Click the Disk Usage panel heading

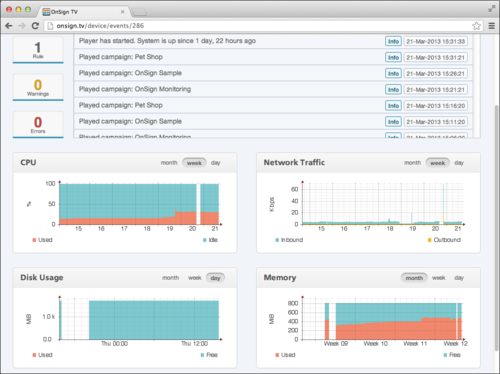42,278
